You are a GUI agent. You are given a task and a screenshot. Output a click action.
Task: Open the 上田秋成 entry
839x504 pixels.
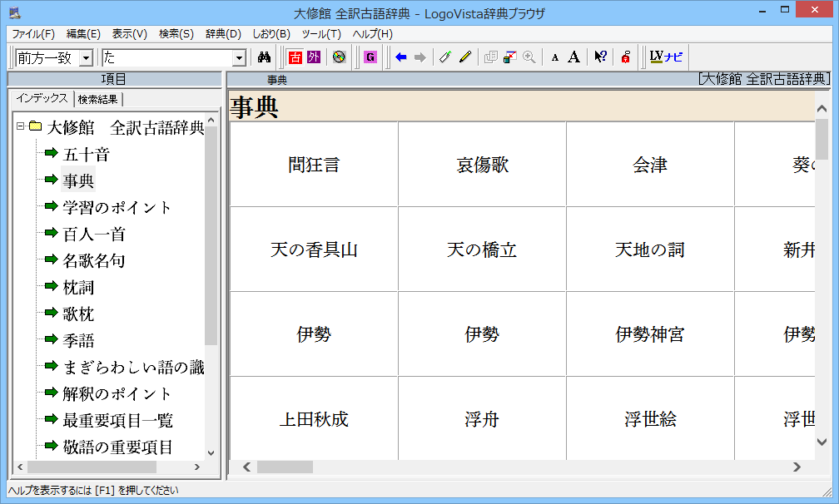point(314,419)
